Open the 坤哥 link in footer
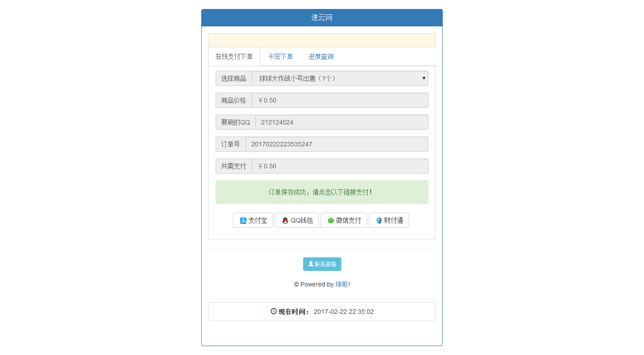644x355 pixels. [342, 284]
